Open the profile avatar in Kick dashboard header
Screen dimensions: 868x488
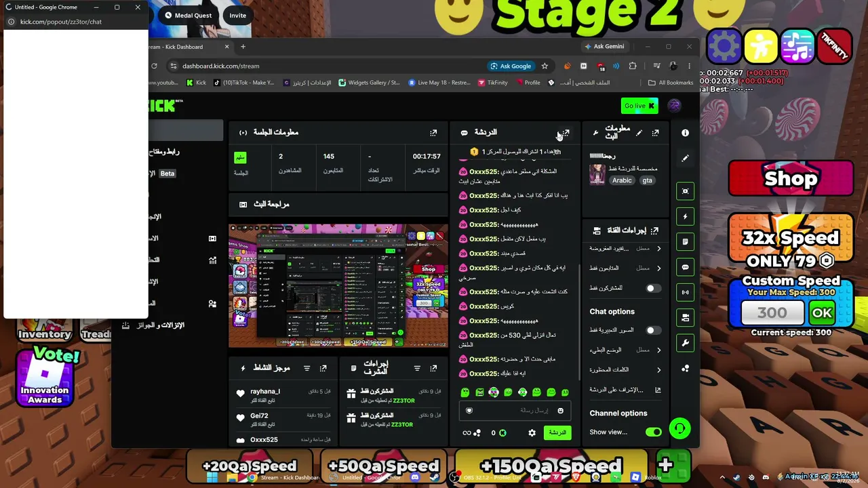tap(674, 106)
